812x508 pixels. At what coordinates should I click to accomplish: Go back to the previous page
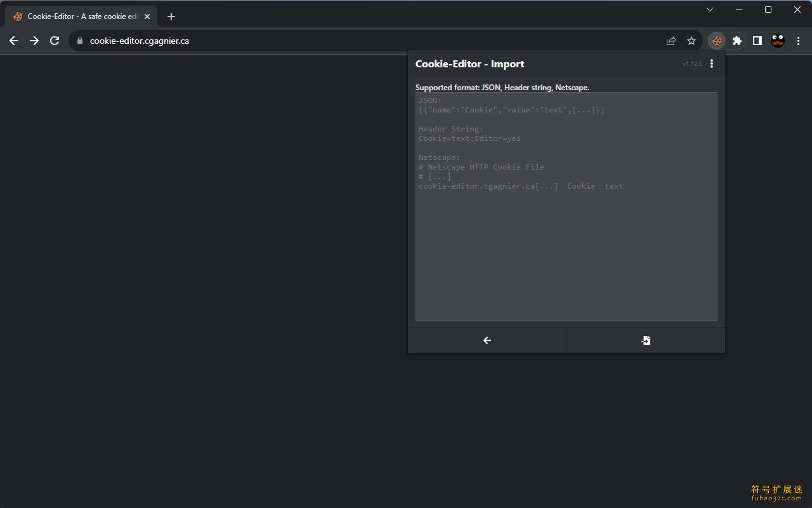(14, 41)
